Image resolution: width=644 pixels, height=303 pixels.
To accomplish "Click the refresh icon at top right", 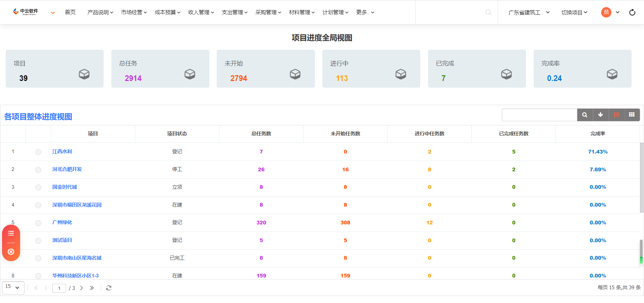I will tap(632, 12).
